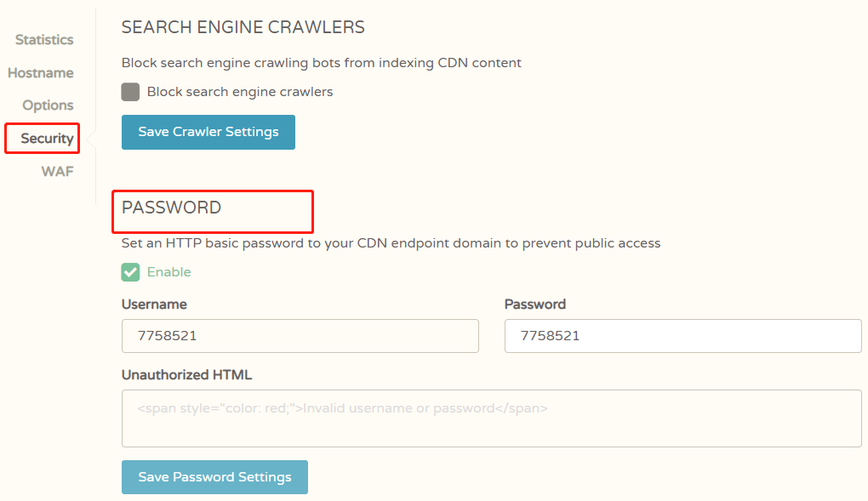Switch to the Hostname section
868x501 pixels.
pos(41,73)
